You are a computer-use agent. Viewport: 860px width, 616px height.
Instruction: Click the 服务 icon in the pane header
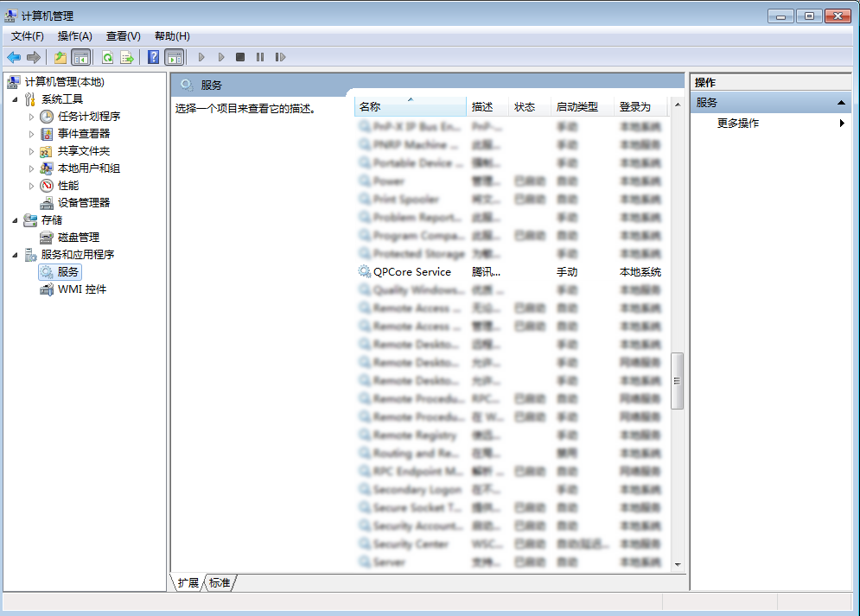187,85
